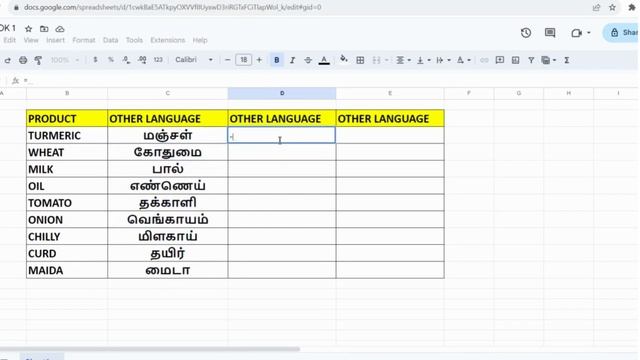Start a Meet call with camera icon
This screenshot has width=640, height=360.
(x=576, y=33)
